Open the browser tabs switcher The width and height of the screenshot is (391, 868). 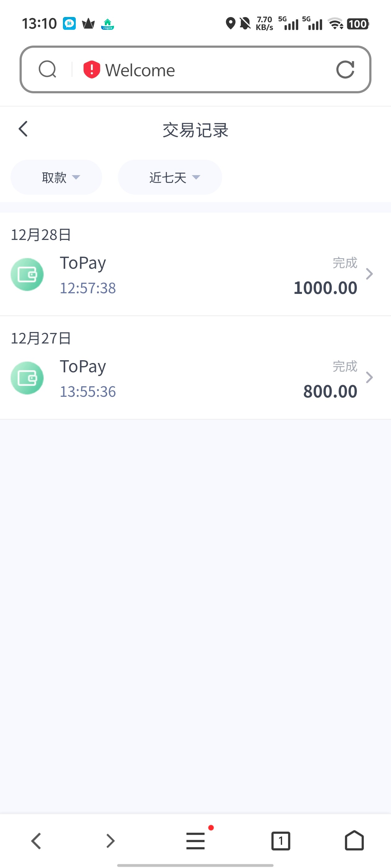(280, 840)
